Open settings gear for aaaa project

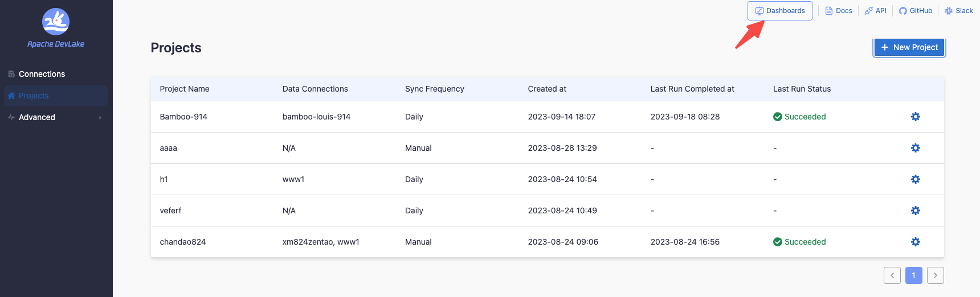tap(915, 148)
